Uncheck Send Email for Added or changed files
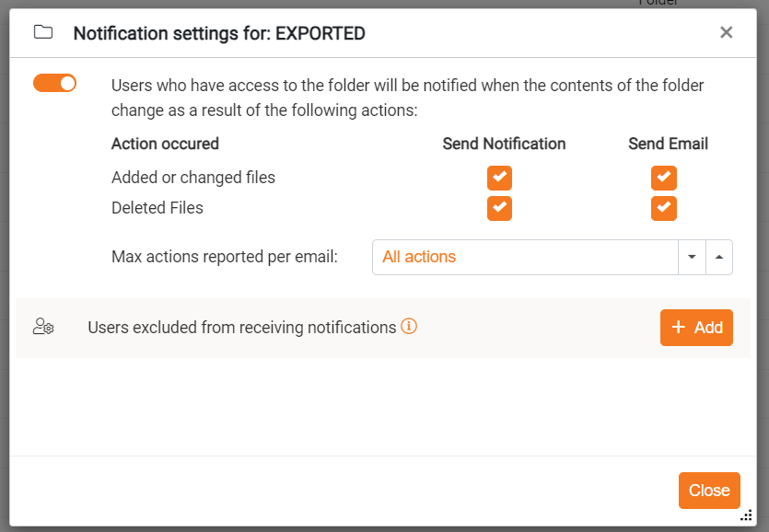The width and height of the screenshot is (769, 532). click(x=664, y=178)
